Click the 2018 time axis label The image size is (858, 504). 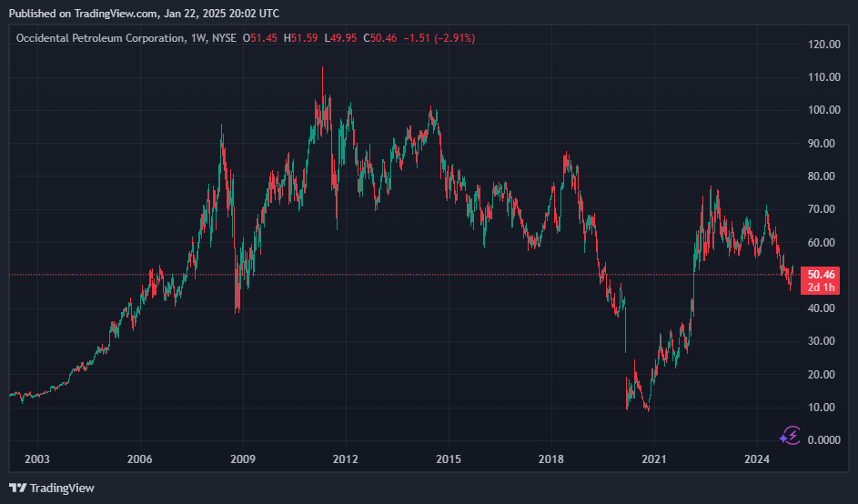click(x=551, y=459)
